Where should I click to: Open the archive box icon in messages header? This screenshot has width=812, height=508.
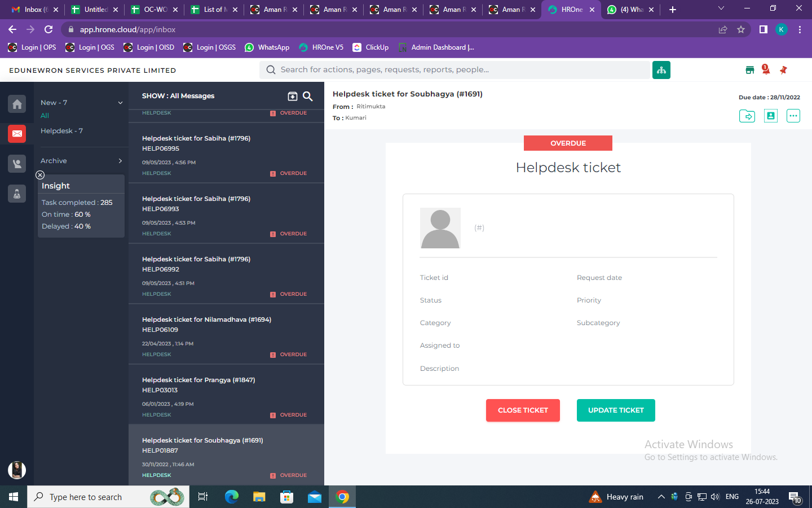click(292, 97)
